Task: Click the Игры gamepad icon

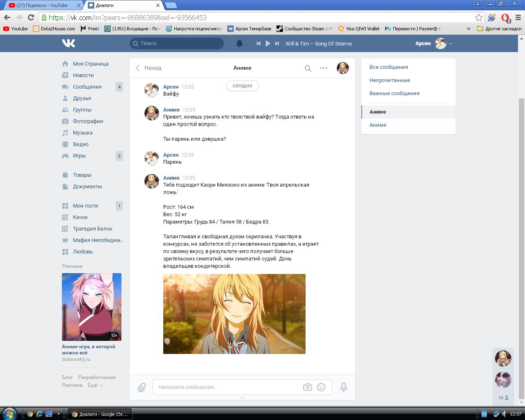Action: coord(65,155)
